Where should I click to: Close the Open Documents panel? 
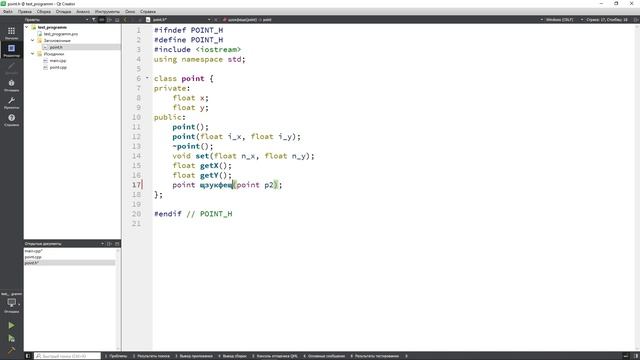click(117, 244)
